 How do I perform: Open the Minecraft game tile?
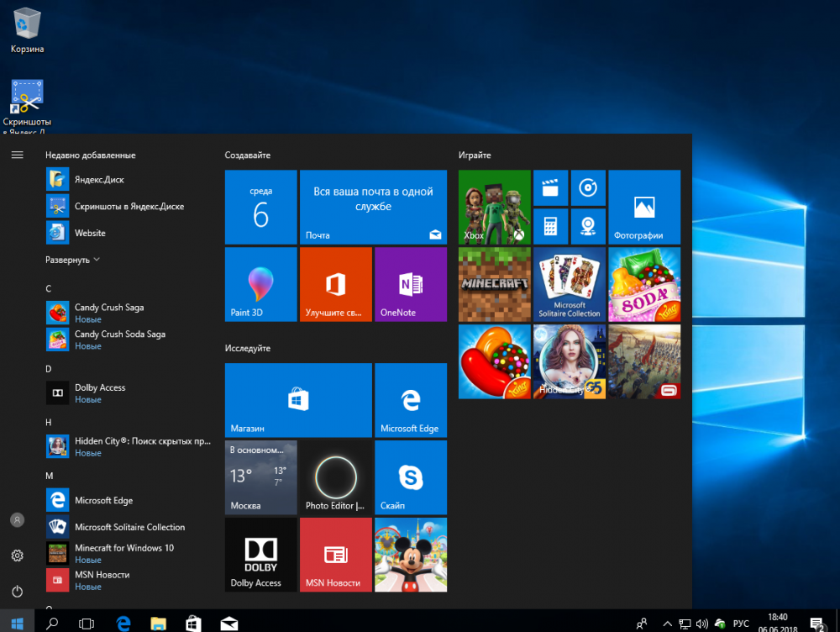pos(494,284)
